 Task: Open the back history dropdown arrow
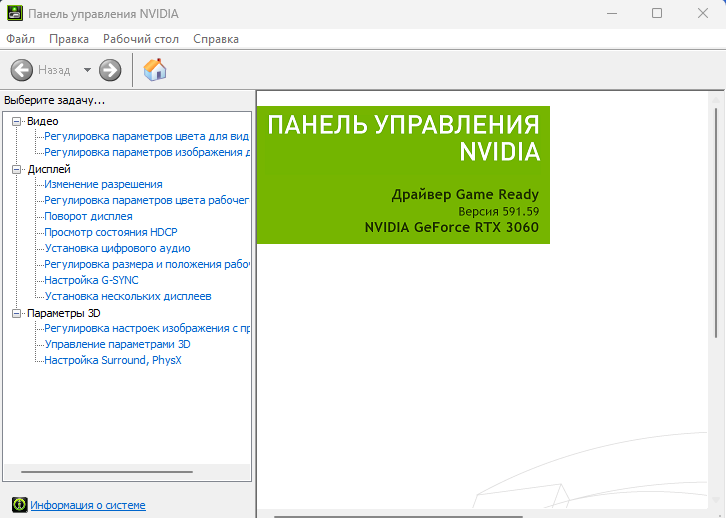pos(87,70)
